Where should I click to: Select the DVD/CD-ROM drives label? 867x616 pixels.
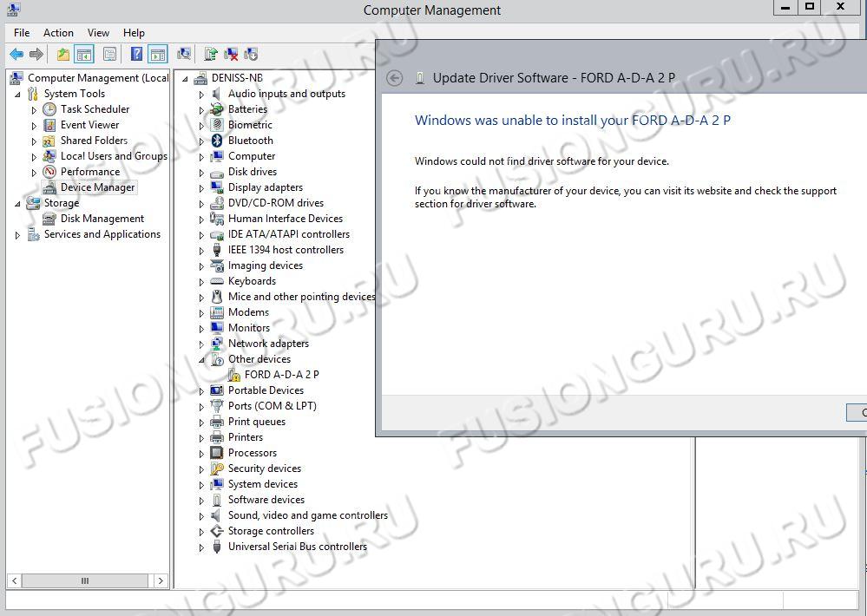click(x=276, y=203)
